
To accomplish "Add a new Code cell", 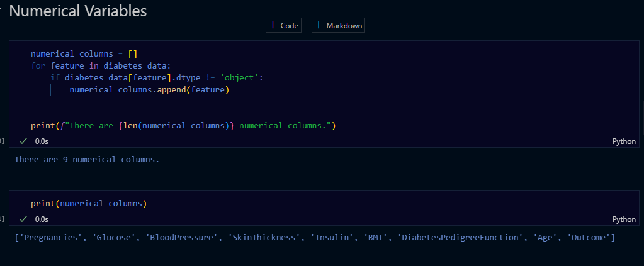I will point(283,25).
